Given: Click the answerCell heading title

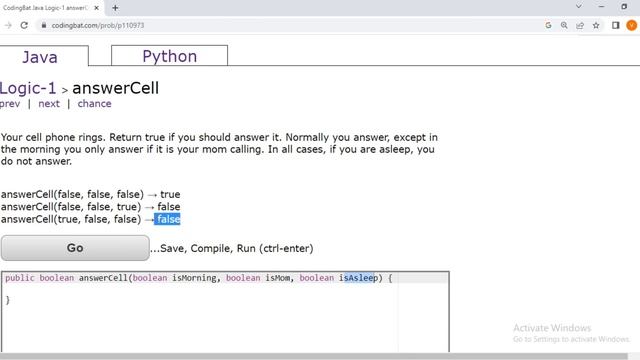Looking at the screenshot, I should [116, 88].
